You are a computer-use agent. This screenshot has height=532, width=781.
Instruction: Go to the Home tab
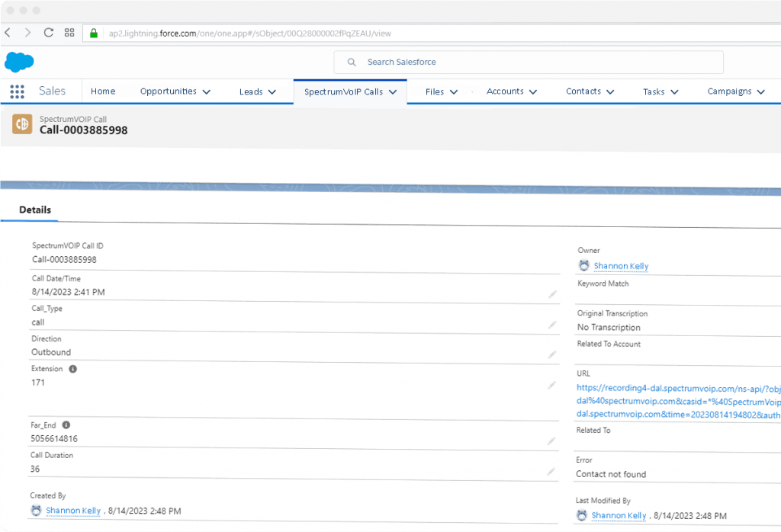coord(103,91)
